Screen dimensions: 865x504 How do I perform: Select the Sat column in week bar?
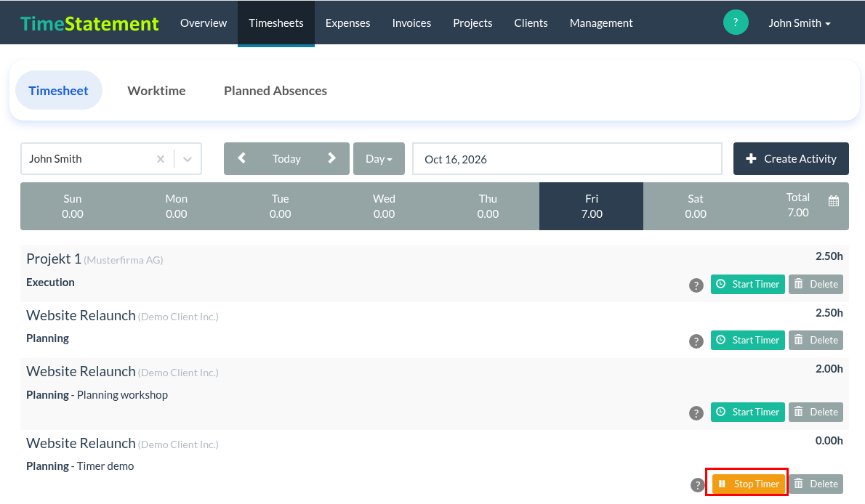pyautogui.click(x=695, y=206)
